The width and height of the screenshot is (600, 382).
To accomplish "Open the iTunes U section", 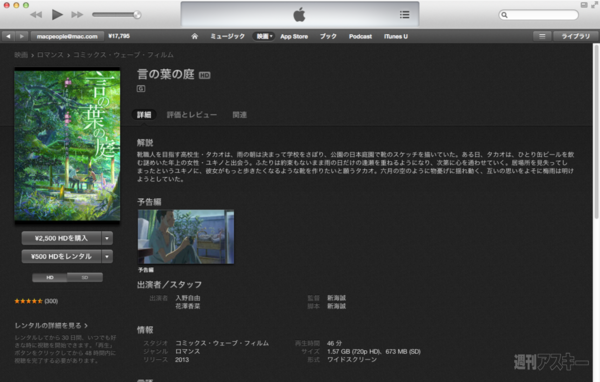I will coord(396,36).
